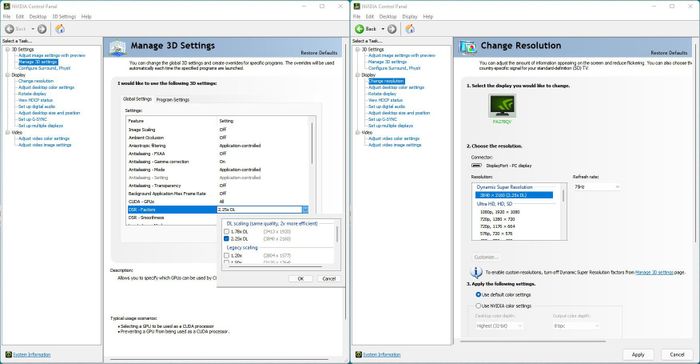
Task: Click System Information icon in left window
Action: (x=8, y=355)
